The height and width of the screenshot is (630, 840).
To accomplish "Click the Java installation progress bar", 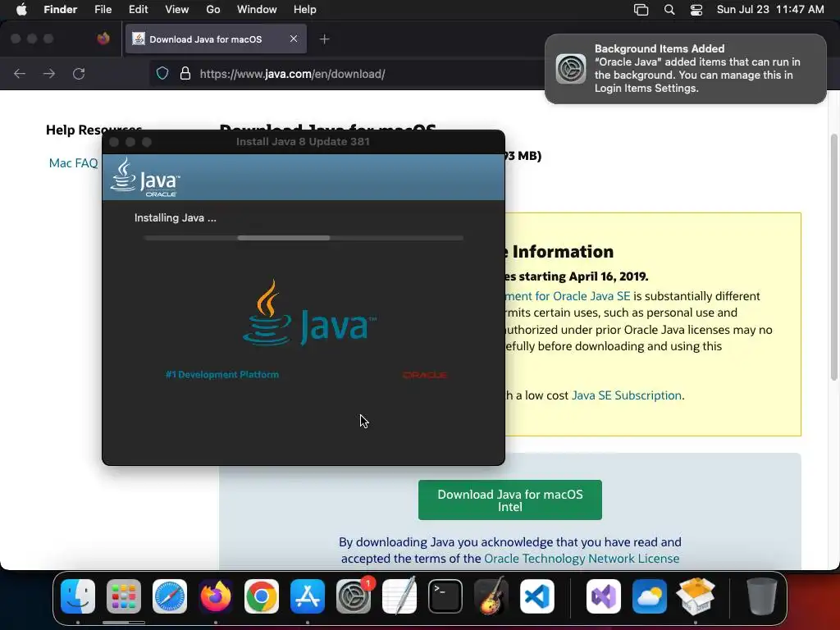I will point(304,238).
